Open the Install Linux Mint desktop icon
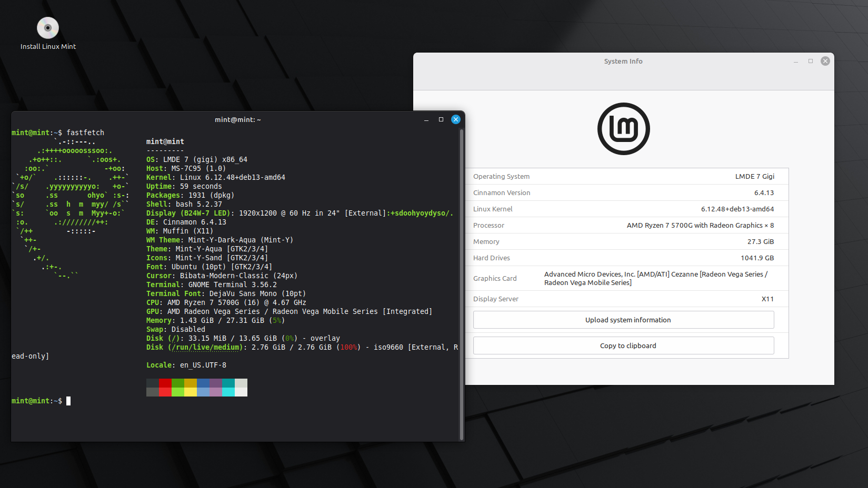Screen dimensions: 868x488 48,34
